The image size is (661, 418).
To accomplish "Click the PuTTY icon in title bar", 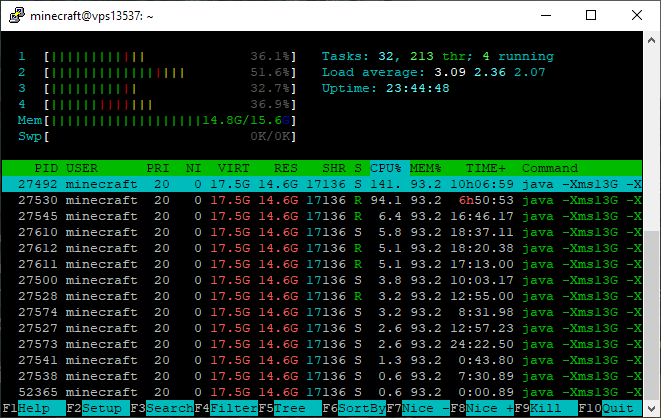I will 13,15.
